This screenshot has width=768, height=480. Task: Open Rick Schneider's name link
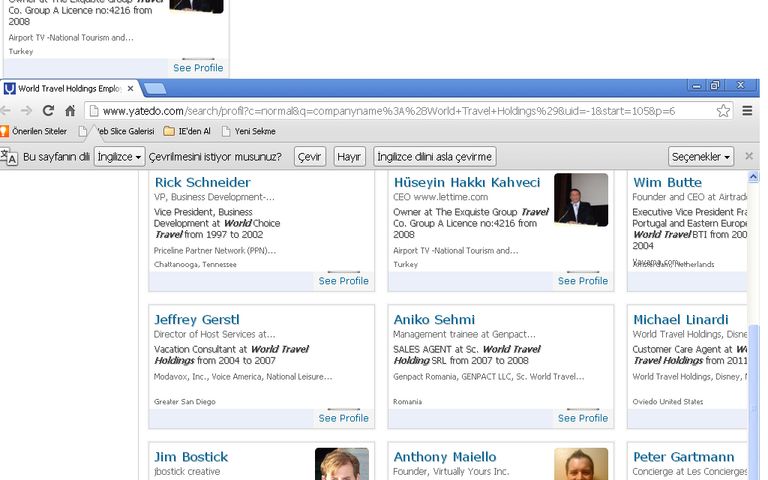tap(202, 183)
